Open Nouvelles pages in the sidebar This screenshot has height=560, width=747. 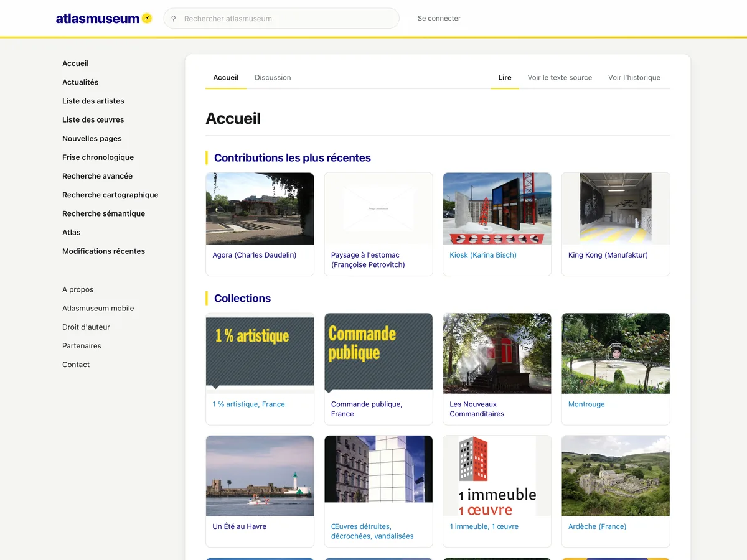point(92,139)
